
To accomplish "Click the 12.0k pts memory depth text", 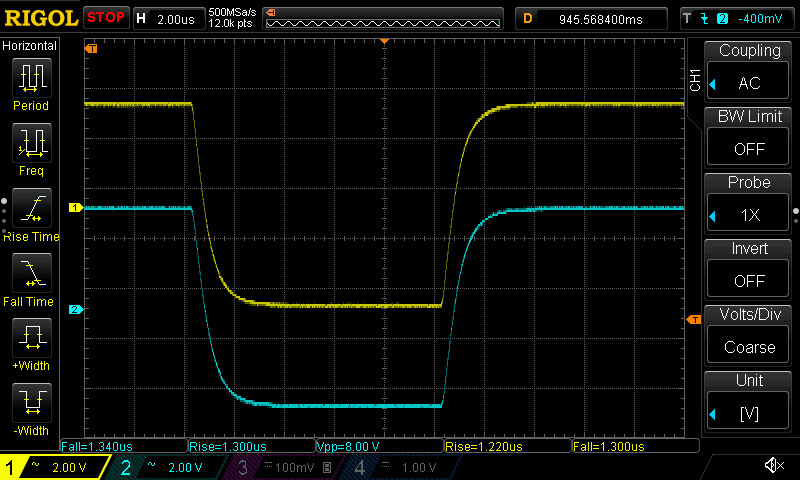I will pos(230,23).
